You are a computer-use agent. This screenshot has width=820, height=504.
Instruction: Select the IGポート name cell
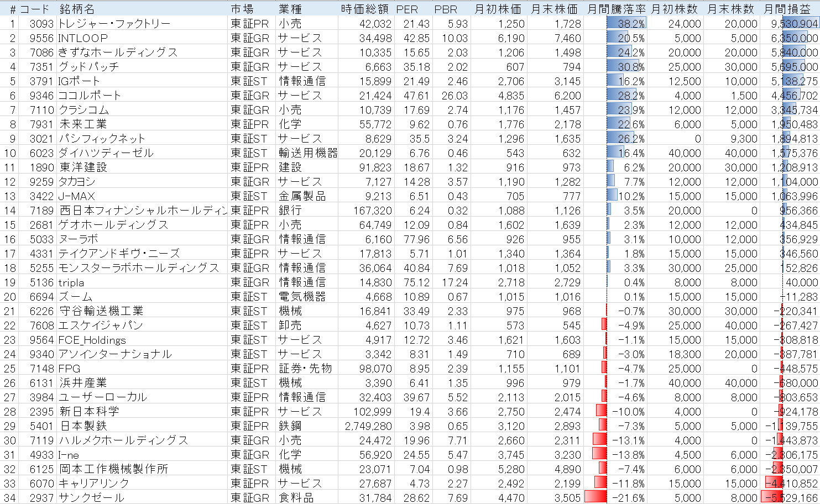coord(142,81)
